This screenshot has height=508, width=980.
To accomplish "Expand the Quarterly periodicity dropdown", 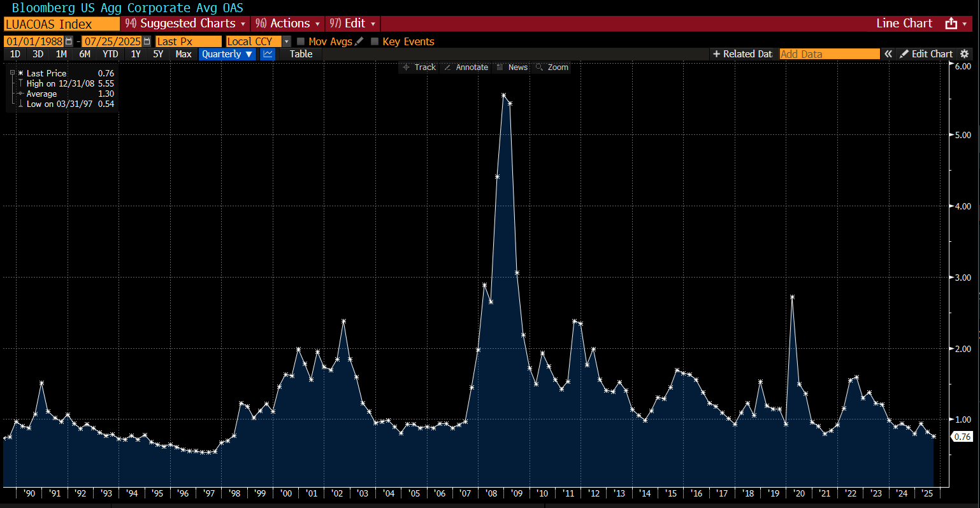I will coord(227,54).
